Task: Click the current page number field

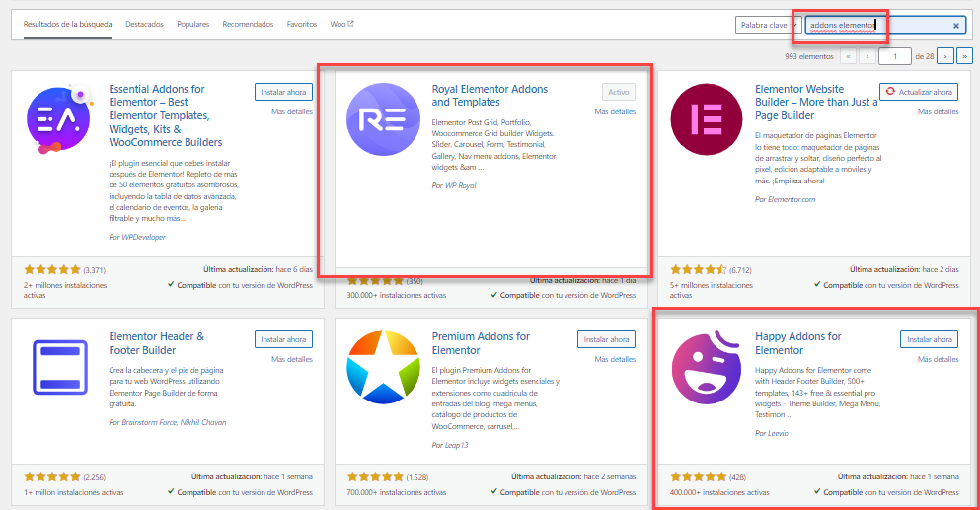Action: (x=894, y=56)
